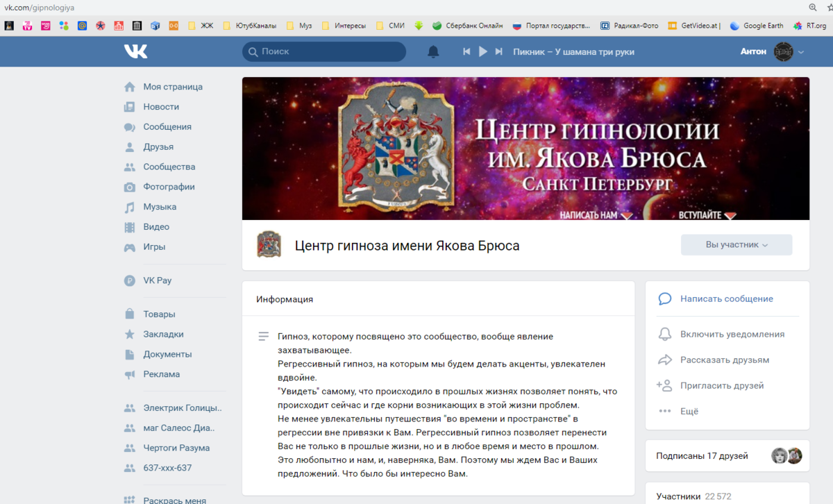Click the Игры gamepad icon
The image size is (833, 504).
[129, 247]
